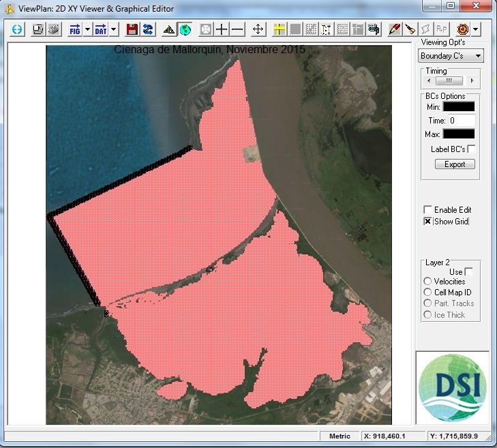This screenshot has height=448, width=497.
Task: Select the black and yellow brush tool
Action: click(410, 29)
